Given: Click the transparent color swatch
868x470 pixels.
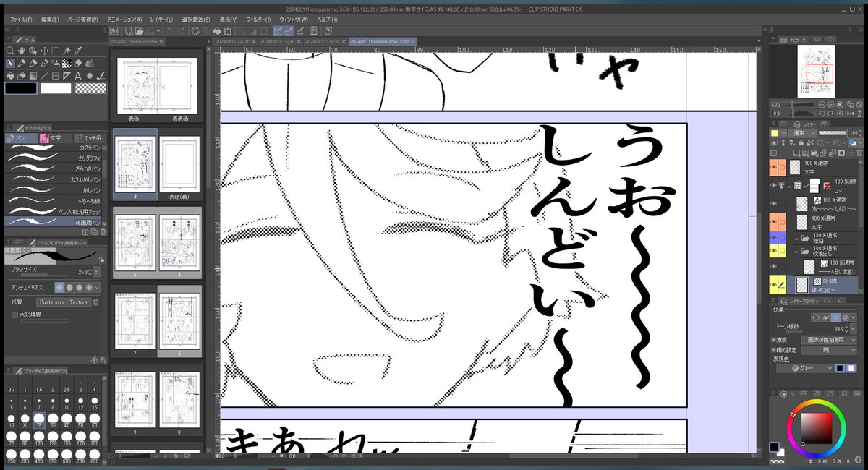Looking at the screenshot, I should [x=91, y=88].
